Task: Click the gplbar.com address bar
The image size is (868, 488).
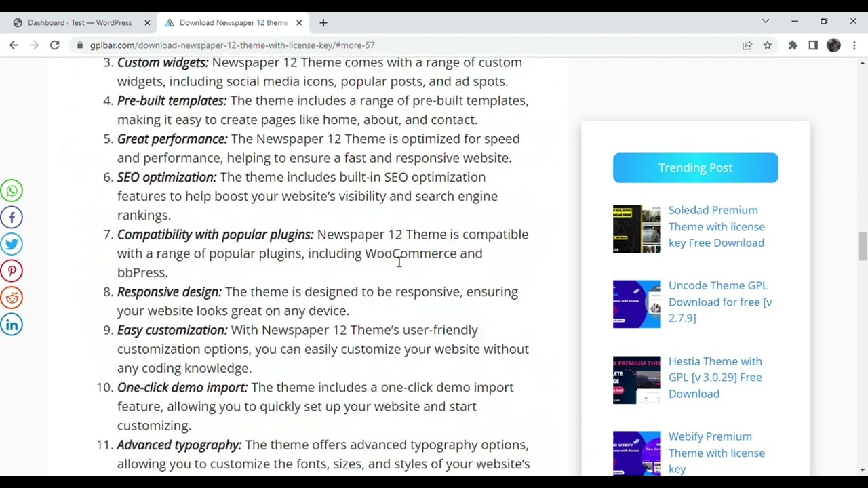Action: [407, 45]
